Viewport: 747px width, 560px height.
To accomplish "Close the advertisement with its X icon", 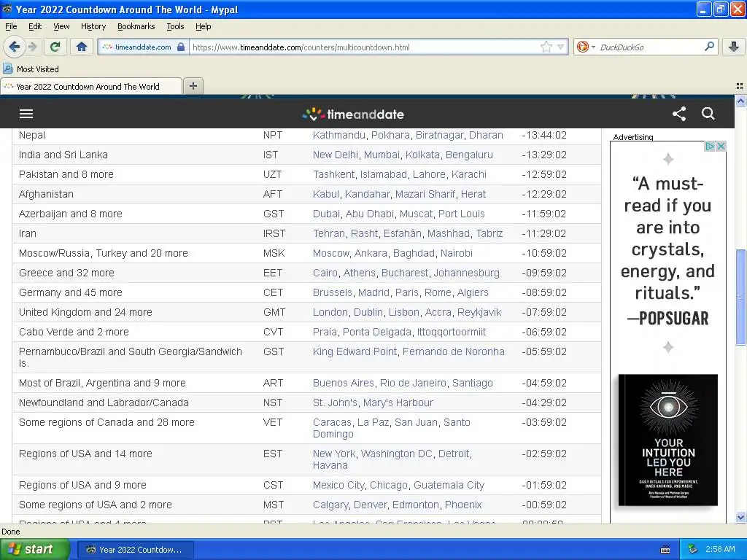I will (x=721, y=146).
